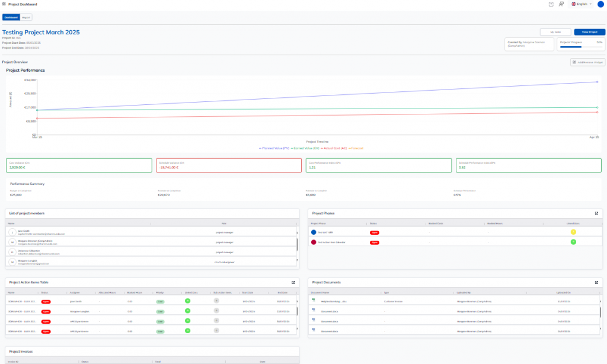Open Project Documents panel expand icon
The height and width of the screenshot is (364, 607).
[x=597, y=282]
